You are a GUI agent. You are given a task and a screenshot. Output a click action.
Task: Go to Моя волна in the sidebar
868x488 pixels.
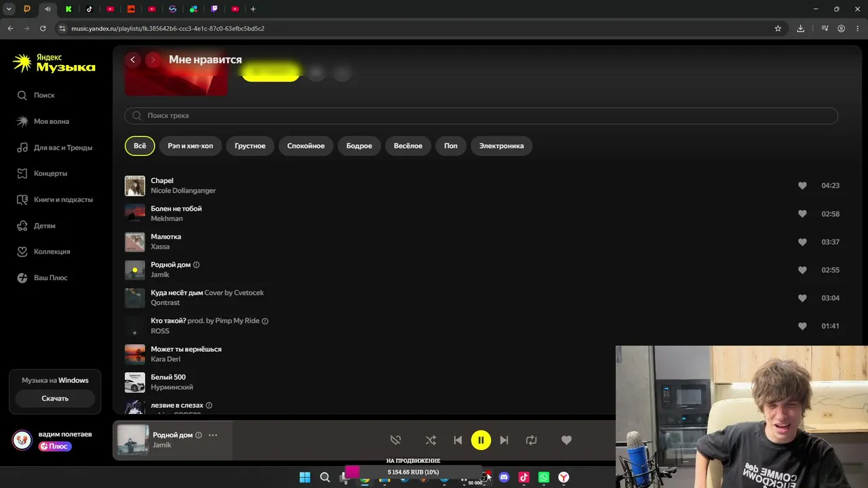tap(43, 121)
